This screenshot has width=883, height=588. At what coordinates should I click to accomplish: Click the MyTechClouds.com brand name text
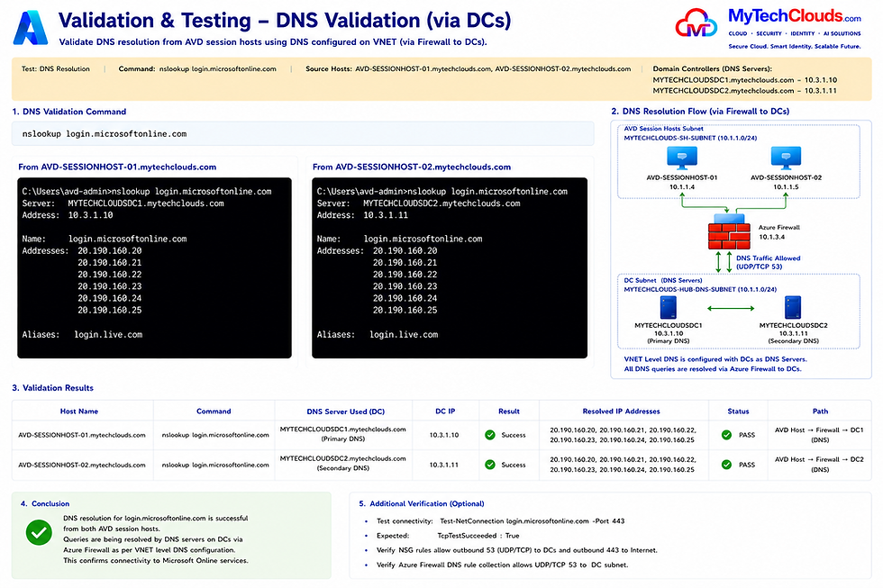click(795, 15)
